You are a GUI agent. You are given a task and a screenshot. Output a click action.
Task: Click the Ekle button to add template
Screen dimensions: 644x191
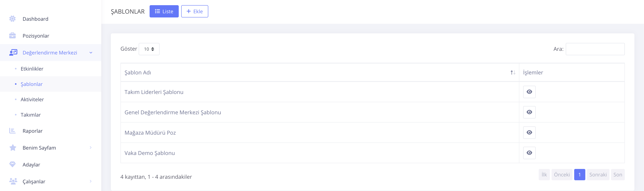[194, 11]
